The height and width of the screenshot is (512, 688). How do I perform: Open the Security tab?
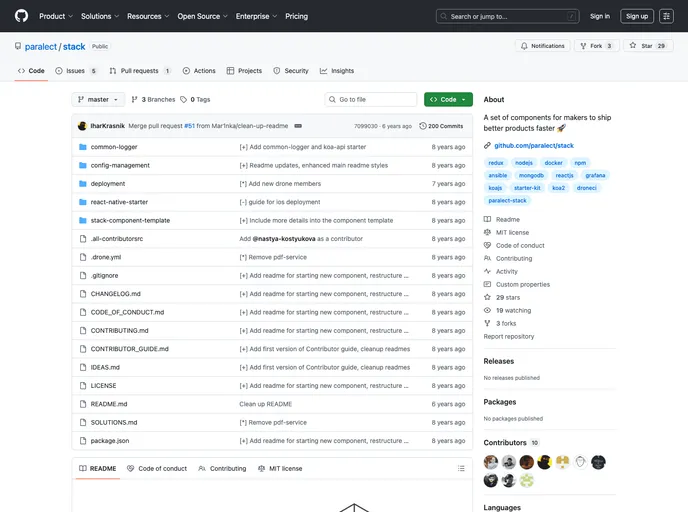pyautogui.click(x=291, y=71)
